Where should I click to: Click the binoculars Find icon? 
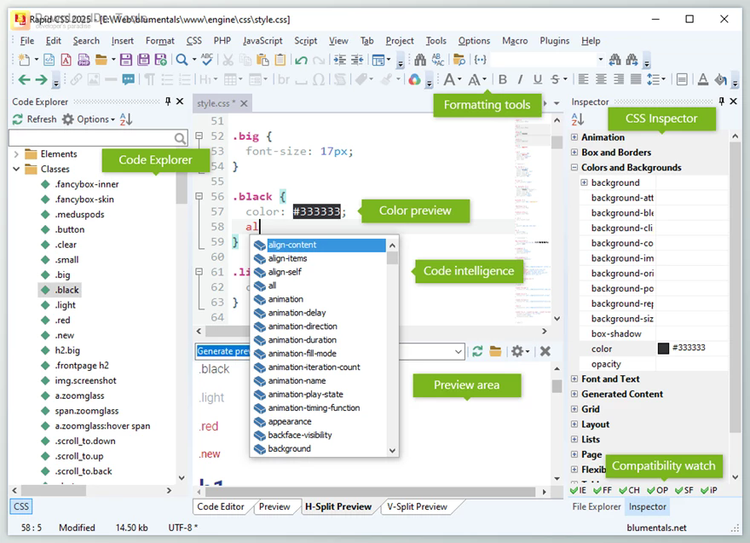(420, 60)
